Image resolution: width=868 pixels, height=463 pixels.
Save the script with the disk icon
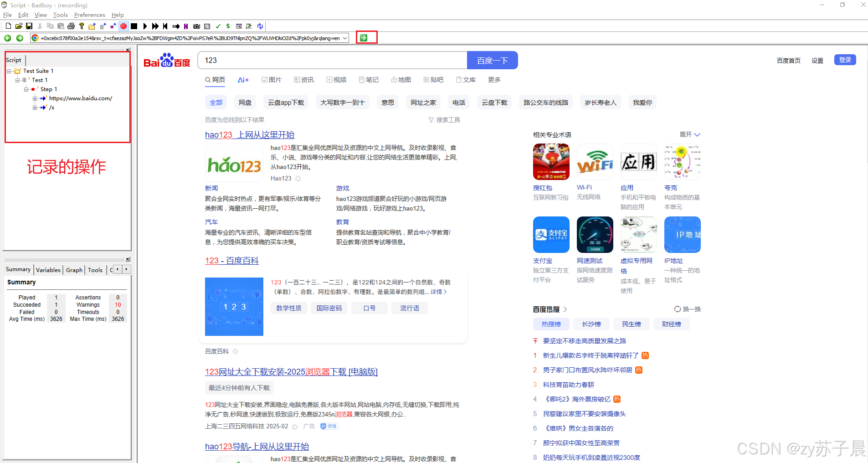click(x=29, y=26)
